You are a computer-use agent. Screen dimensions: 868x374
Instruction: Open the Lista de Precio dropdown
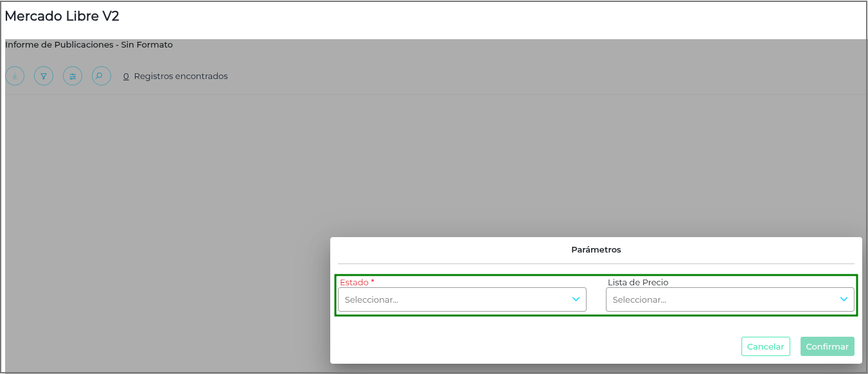pos(730,299)
